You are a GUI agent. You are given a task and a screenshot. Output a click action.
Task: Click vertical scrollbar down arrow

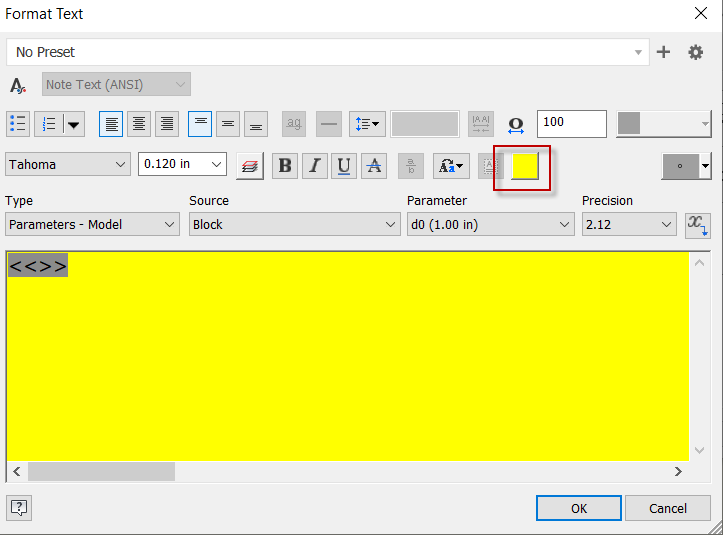699,450
